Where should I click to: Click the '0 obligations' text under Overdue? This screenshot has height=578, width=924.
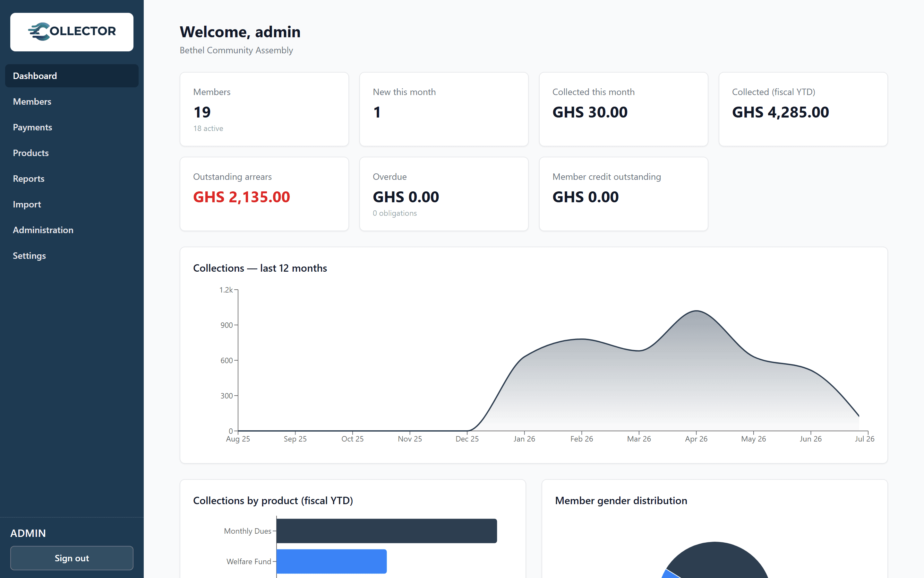pos(394,213)
